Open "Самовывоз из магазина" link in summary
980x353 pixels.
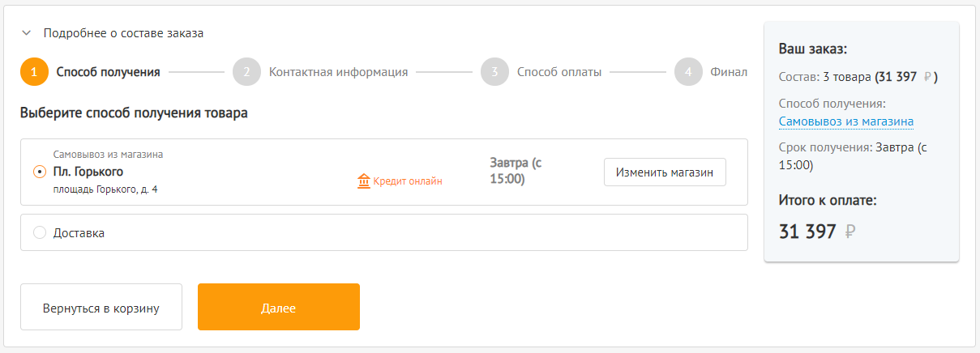(x=846, y=121)
